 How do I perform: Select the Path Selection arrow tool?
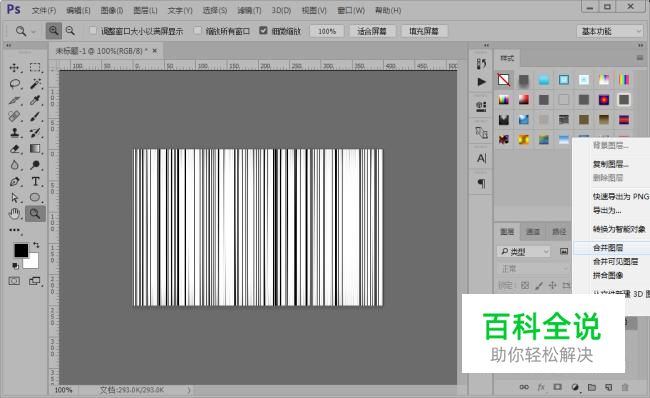15,197
